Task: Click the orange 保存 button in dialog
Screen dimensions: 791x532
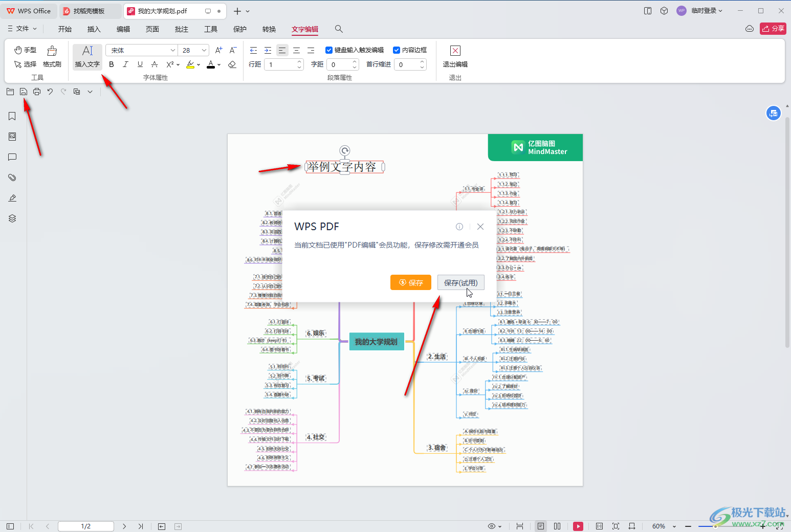Action: point(411,282)
